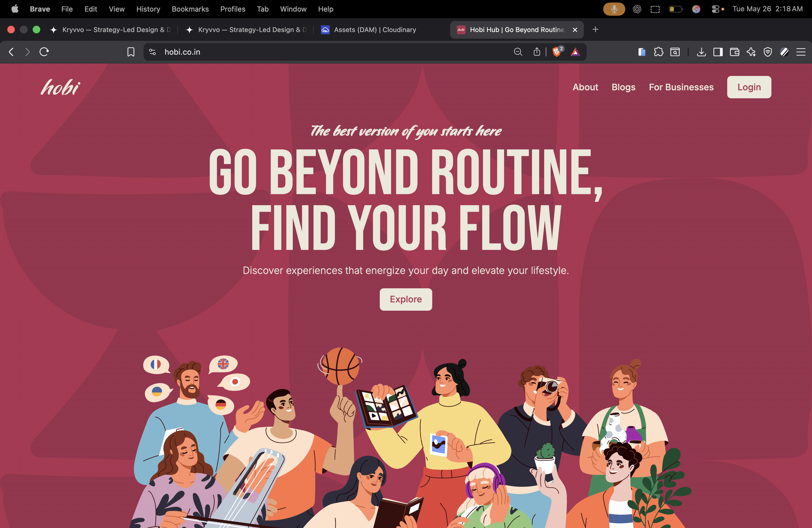Open the Blogs page link

[x=623, y=87]
